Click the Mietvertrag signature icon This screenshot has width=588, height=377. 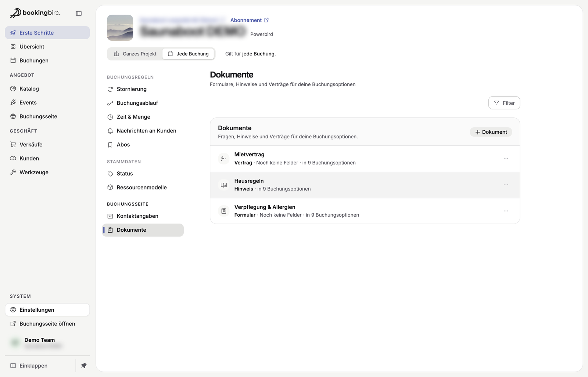224,159
